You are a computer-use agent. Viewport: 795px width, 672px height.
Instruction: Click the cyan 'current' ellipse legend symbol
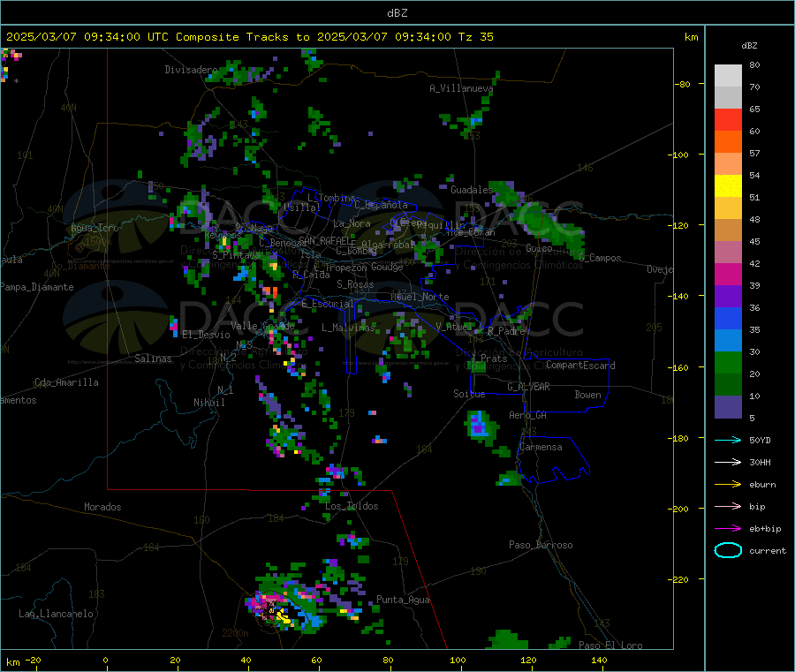[728, 550]
